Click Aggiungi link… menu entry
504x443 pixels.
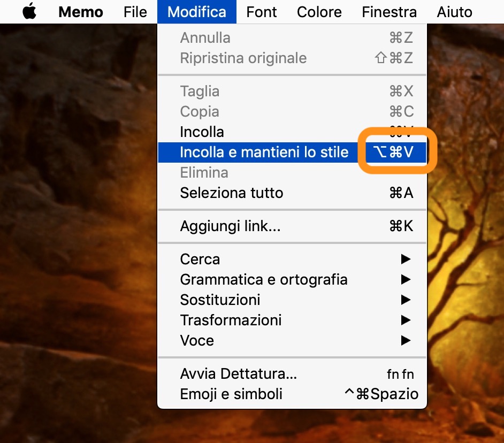[x=230, y=226]
